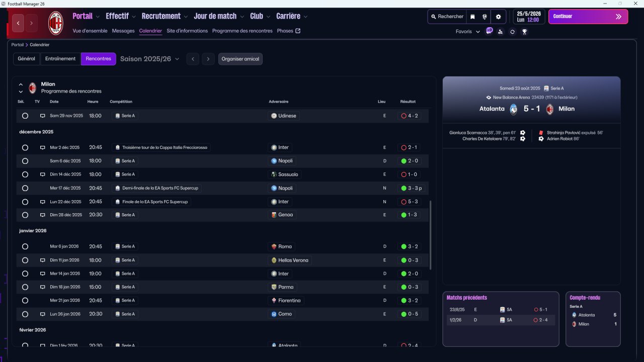Click the trophy icon under the date
This screenshot has height=362, width=644.
(524, 32)
